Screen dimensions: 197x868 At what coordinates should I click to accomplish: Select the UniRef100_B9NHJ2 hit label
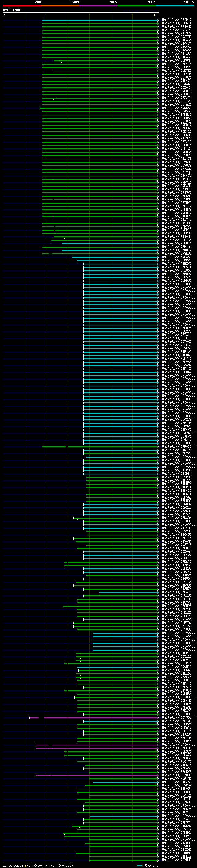[177, 115]
